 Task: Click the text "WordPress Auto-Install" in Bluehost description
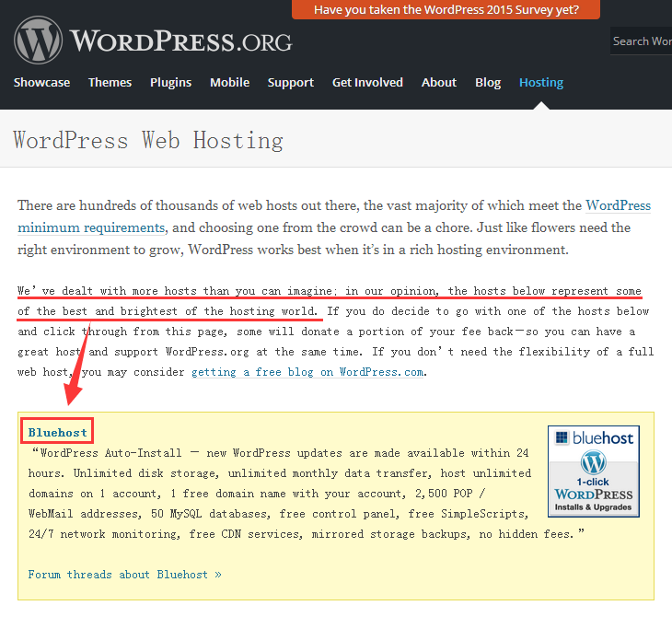pyautogui.click(x=110, y=453)
